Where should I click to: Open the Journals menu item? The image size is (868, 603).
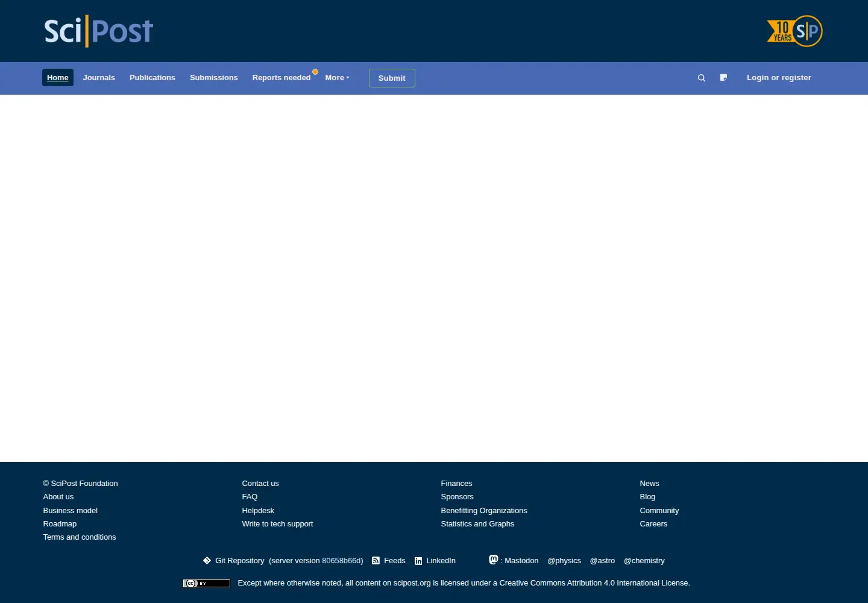[99, 78]
